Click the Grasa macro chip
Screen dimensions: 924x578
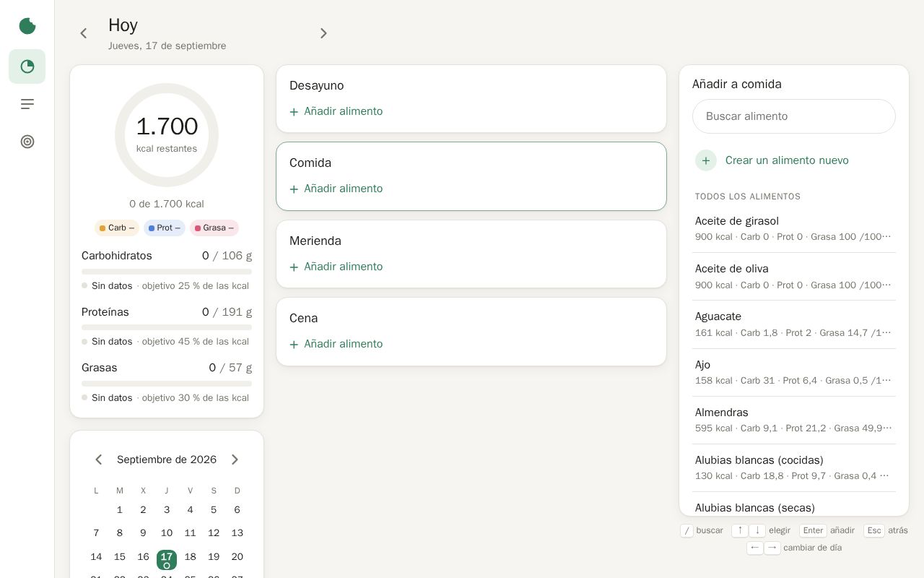[214, 228]
